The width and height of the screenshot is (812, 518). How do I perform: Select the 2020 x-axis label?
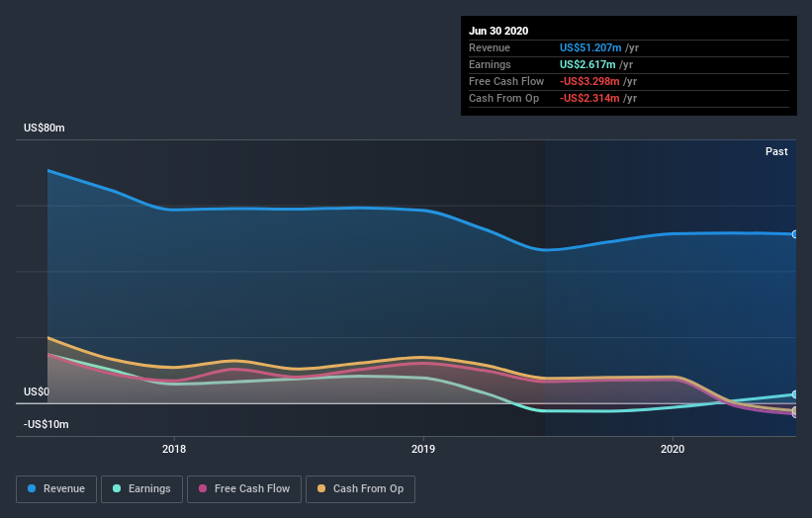pyautogui.click(x=673, y=449)
